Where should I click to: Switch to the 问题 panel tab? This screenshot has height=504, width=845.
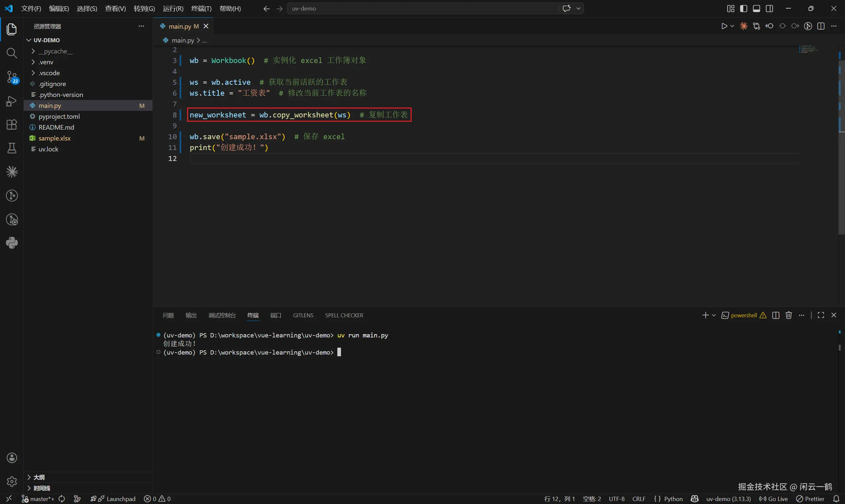168,316
